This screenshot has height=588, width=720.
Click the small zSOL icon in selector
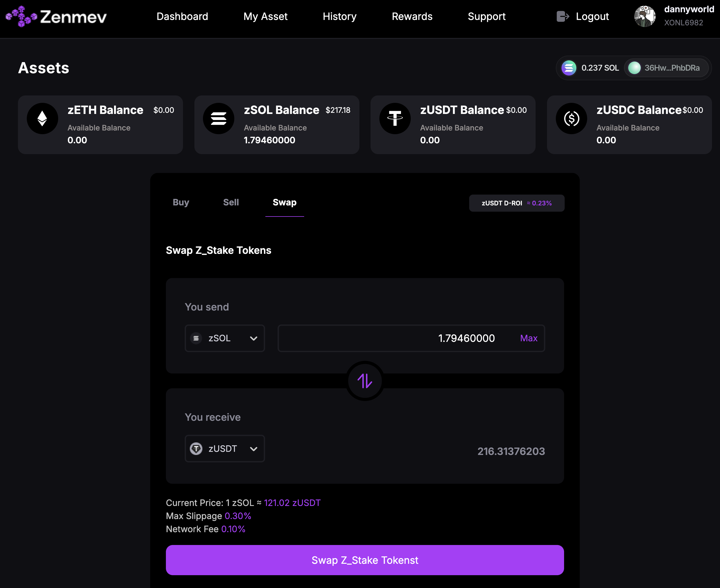pos(196,338)
